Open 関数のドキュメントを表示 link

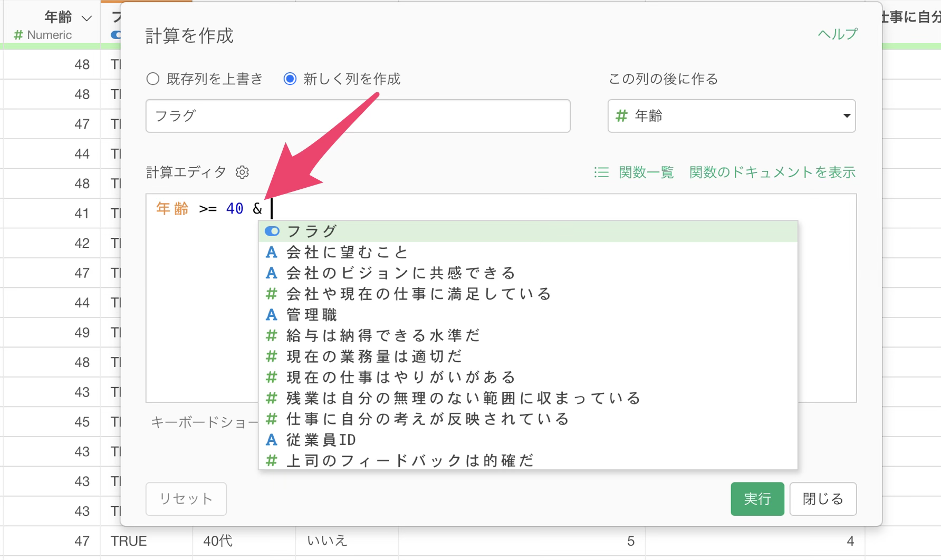pos(772,172)
